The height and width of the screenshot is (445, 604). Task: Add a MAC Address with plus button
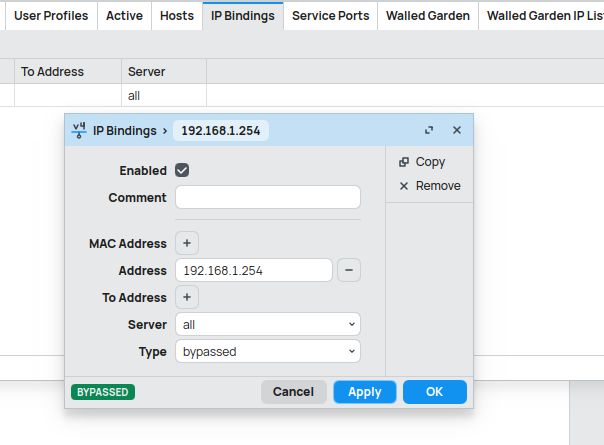coord(187,243)
